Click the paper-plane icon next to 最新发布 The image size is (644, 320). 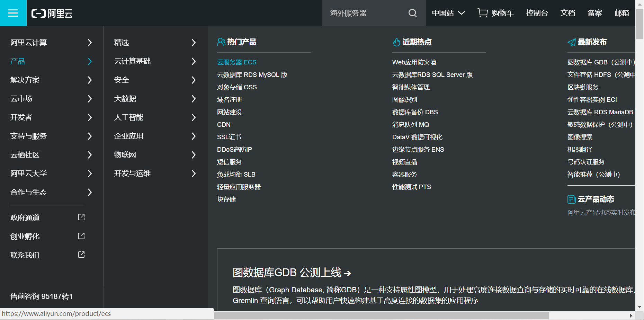pos(571,42)
